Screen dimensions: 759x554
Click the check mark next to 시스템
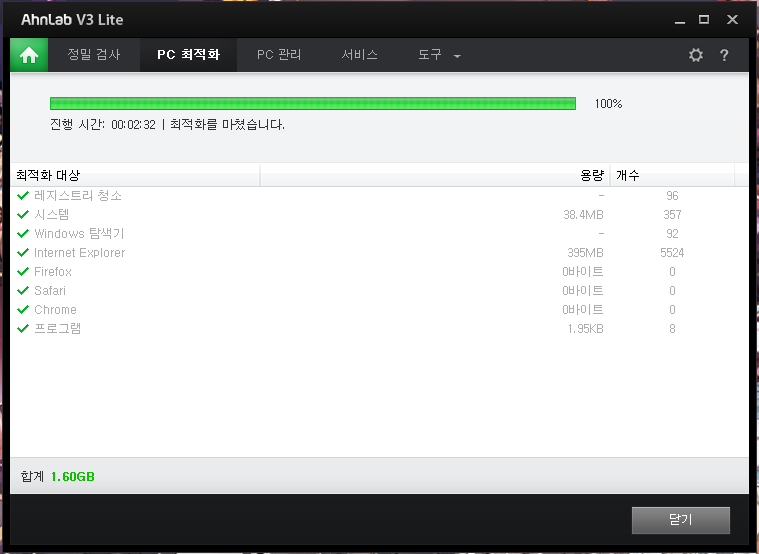pos(23,215)
